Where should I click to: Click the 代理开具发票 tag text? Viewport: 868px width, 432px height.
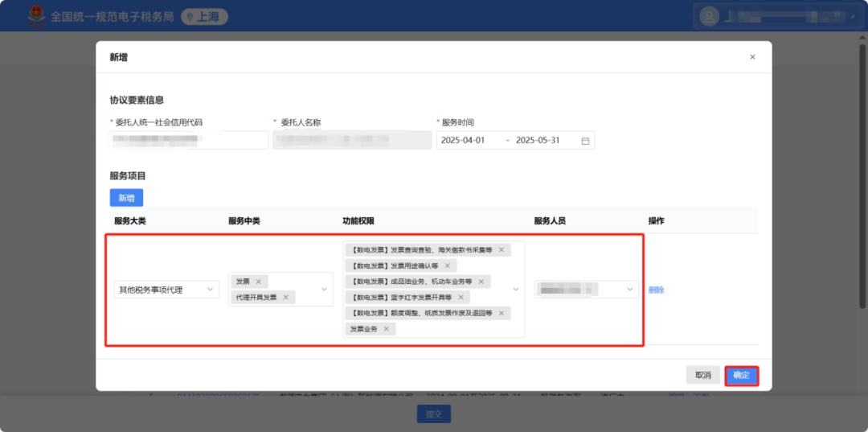[256, 298]
